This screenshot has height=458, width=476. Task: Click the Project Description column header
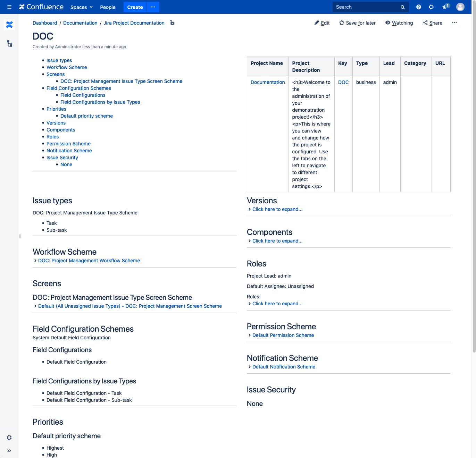click(311, 67)
